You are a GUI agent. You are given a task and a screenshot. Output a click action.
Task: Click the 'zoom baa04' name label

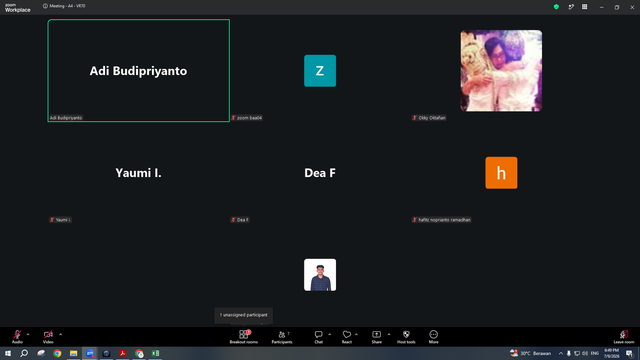tap(247, 118)
